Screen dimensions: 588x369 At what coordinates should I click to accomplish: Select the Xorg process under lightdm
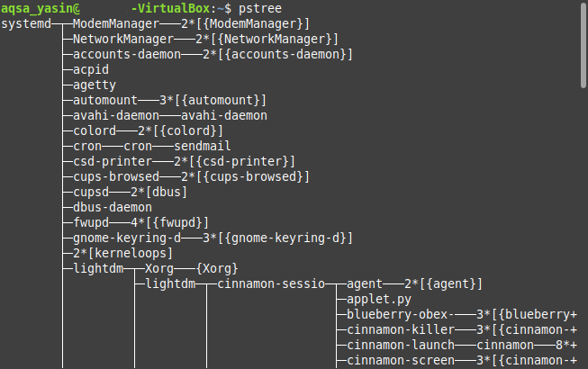[x=163, y=268]
